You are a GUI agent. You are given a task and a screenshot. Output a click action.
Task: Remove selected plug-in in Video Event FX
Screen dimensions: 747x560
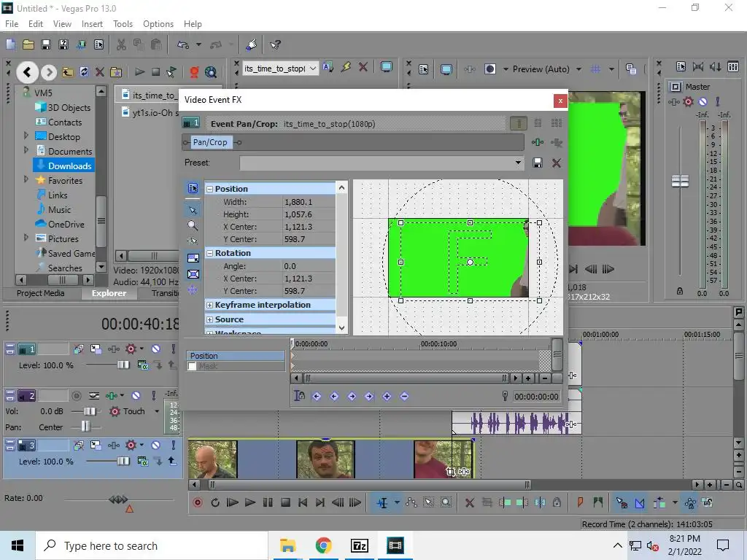pyautogui.click(x=556, y=142)
